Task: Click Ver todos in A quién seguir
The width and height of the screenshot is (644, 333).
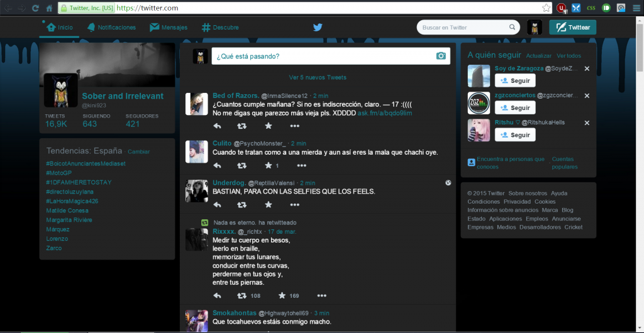Action: [569, 56]
